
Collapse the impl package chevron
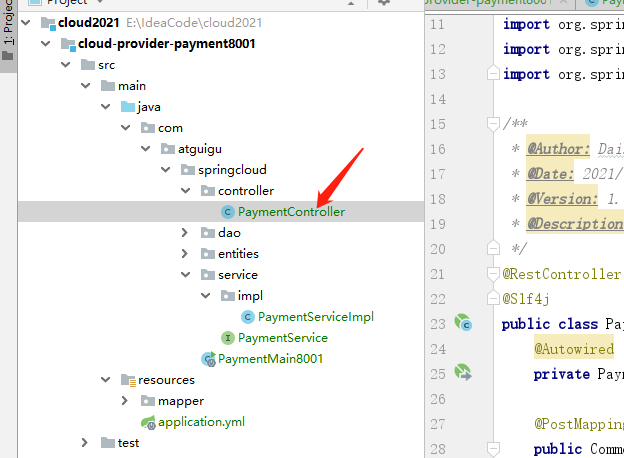pos(206,296)
